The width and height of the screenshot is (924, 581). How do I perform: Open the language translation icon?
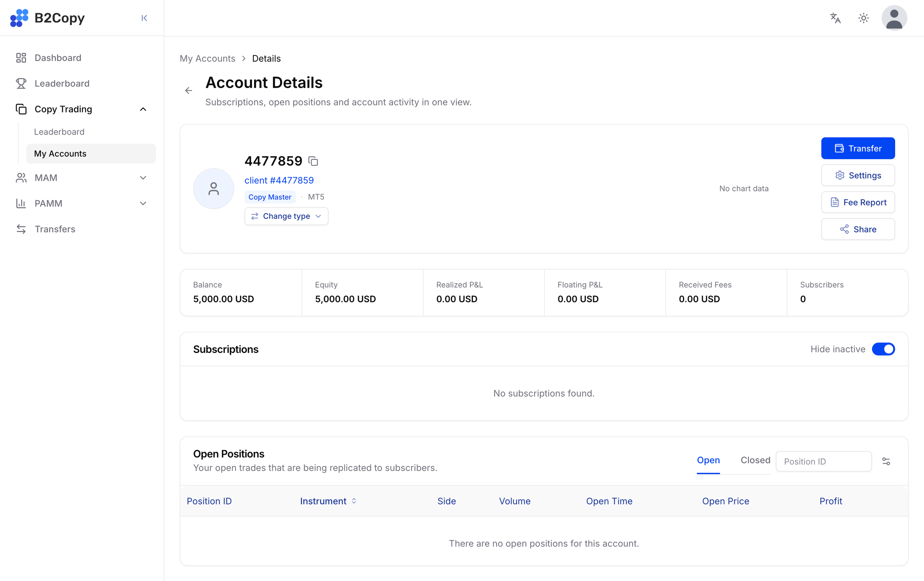pos(835,18)
